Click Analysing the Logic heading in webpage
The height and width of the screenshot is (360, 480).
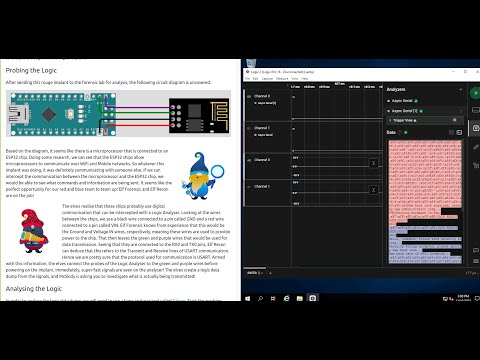[34, 289]
